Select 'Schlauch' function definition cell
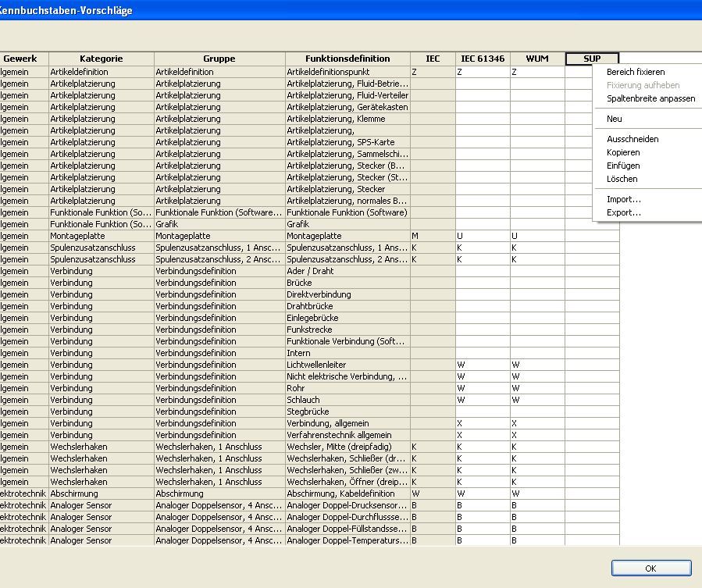This screenshot has height=588, width=702. coord(347,400)
